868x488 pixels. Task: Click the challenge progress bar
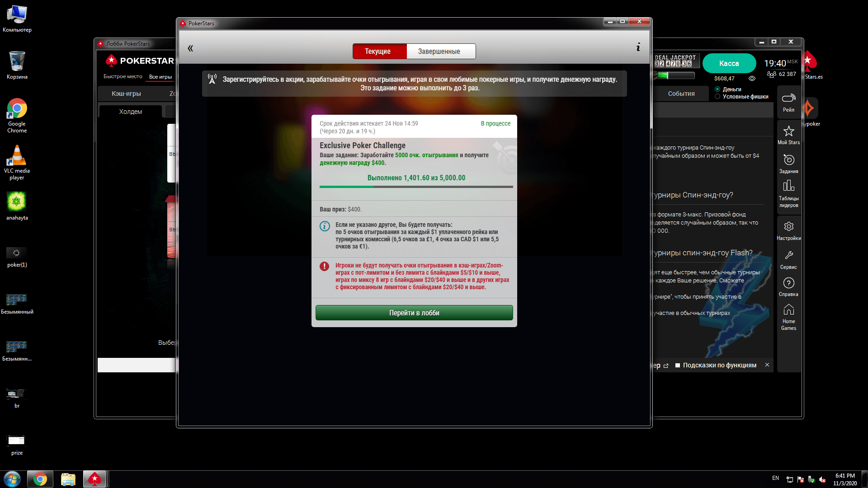416,187
